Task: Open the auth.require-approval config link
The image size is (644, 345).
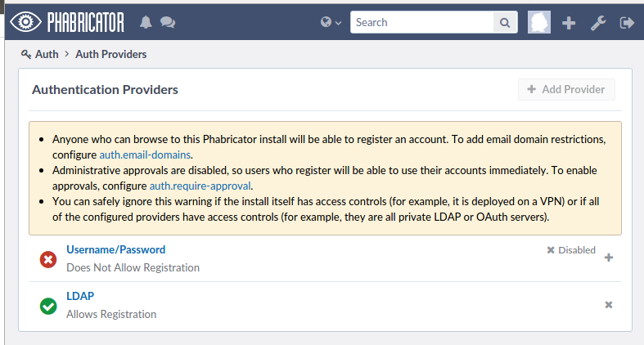Action: pos(199,186)
